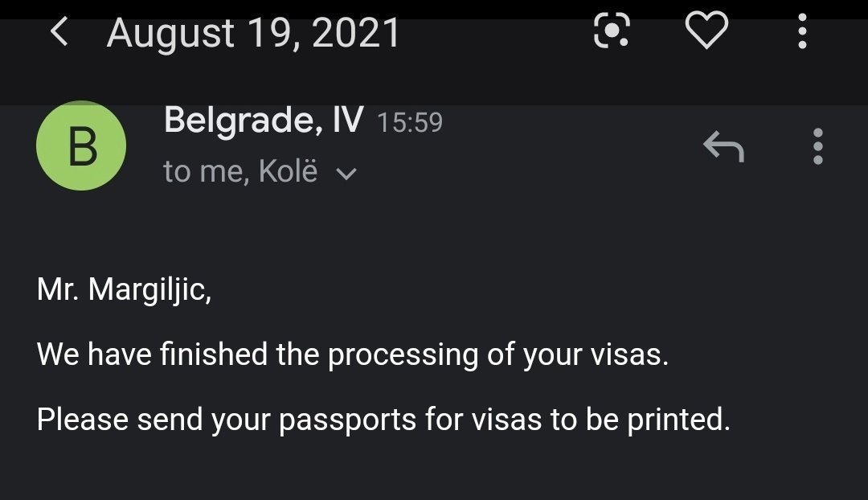
Task: Tap the word "visas." ending second sentence
Action: (x=629, y=355)
